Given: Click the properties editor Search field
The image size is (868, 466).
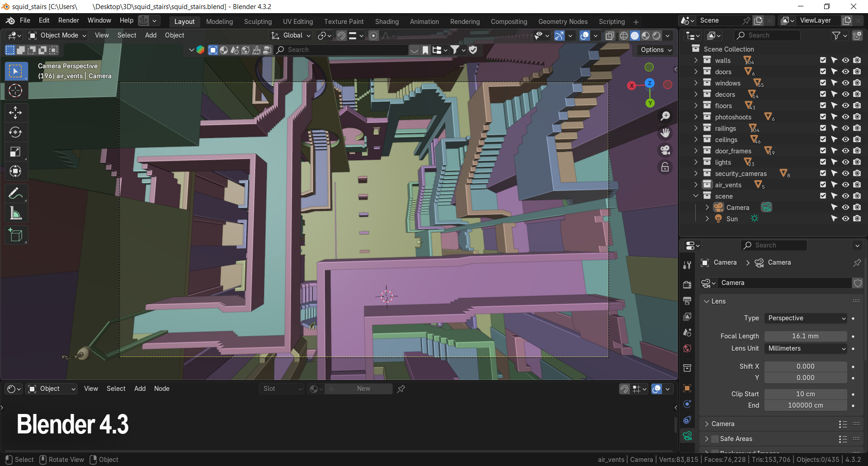Looking at the screenshot, I should 774,245.
